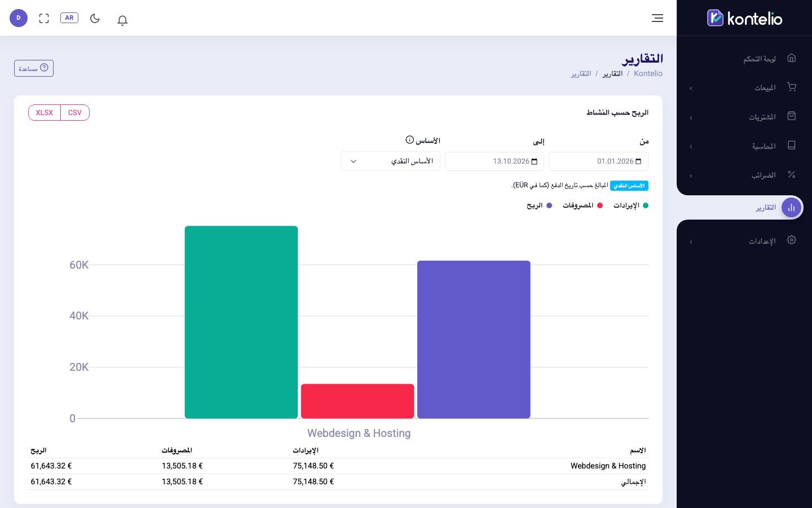The width and height of the screenshot is (812, 508).
Task: Open calendar picker in the إلى date field
Action: pyautogui.click(x=535, y=161)
